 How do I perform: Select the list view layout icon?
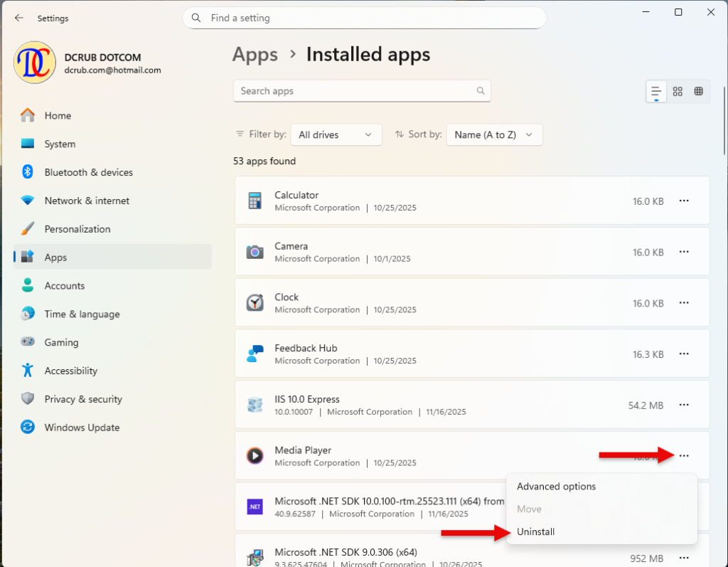coord(656,92)
